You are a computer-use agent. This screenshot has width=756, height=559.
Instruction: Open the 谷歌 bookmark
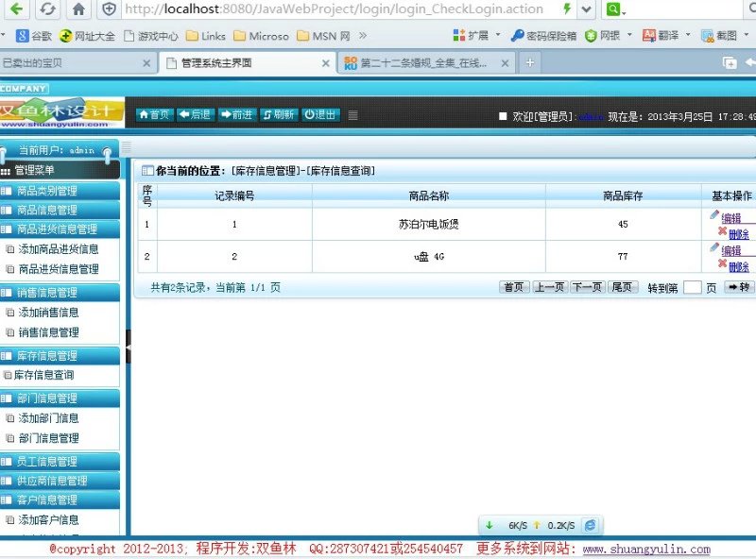pyautogui.click(x=34, y=36)
